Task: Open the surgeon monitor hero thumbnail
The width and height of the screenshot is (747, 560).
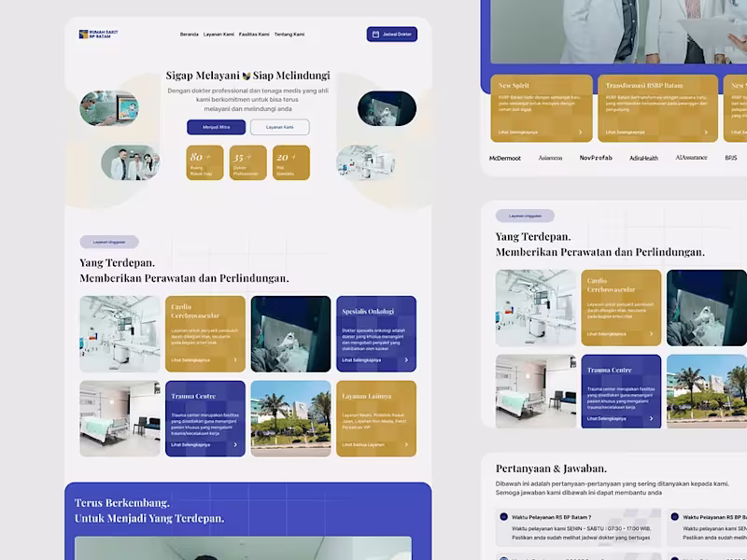Action: pyautogui.click(x=109, y=108)
